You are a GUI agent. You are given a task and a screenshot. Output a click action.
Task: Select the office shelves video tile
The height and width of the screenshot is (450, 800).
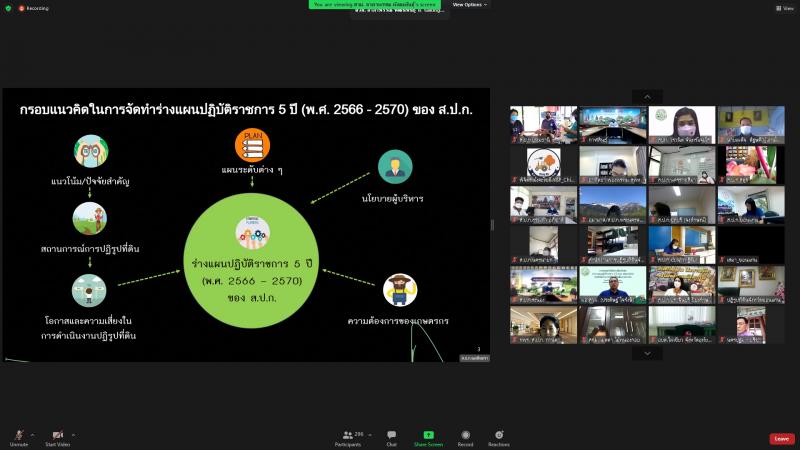[613, 244]
